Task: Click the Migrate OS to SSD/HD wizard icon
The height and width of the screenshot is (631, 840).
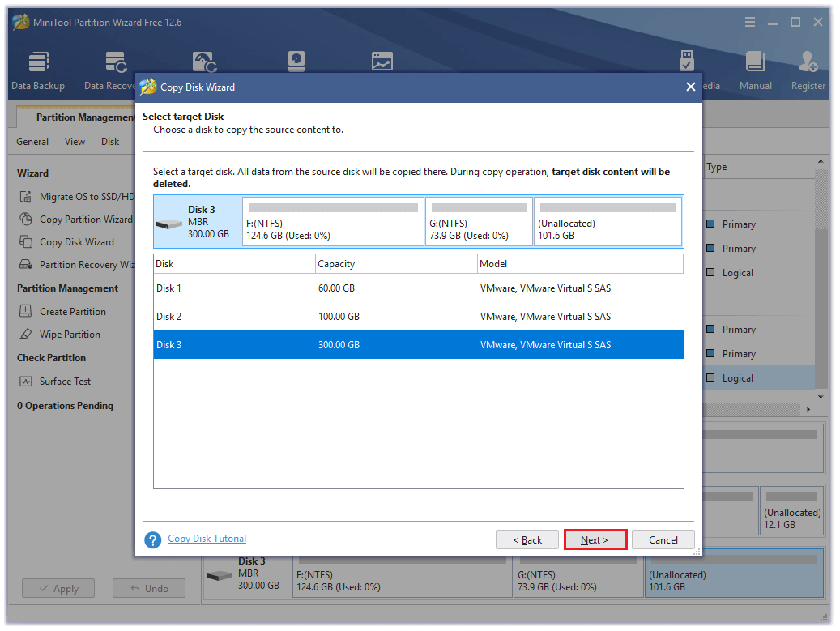Action: click(x=25, y=197)
